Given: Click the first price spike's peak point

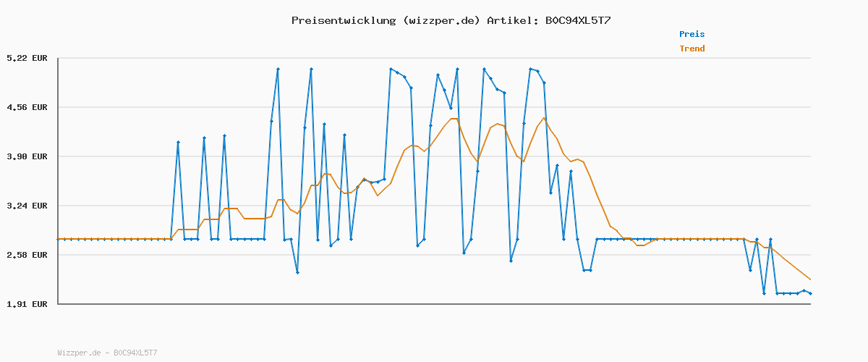Looking at the screenshot, I should [x=178, y=143].
